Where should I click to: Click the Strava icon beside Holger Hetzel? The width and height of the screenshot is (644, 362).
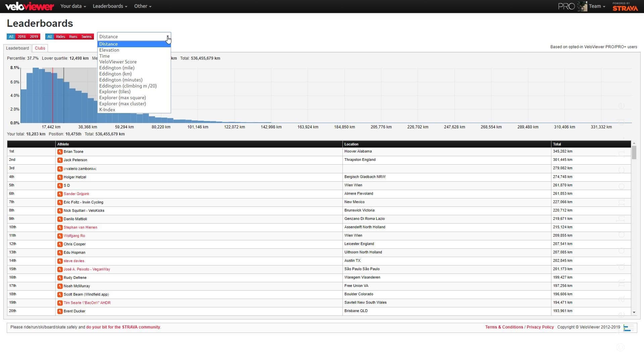60,177
